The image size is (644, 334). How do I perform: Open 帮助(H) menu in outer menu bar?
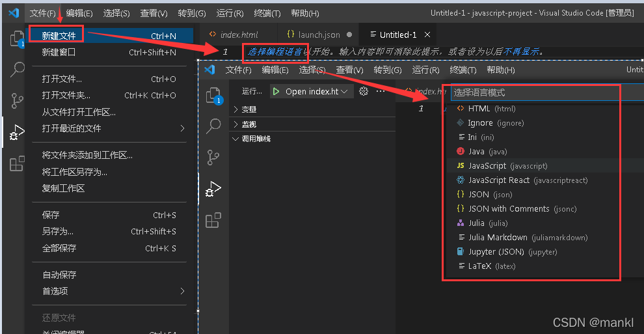[x=304, y=13]
